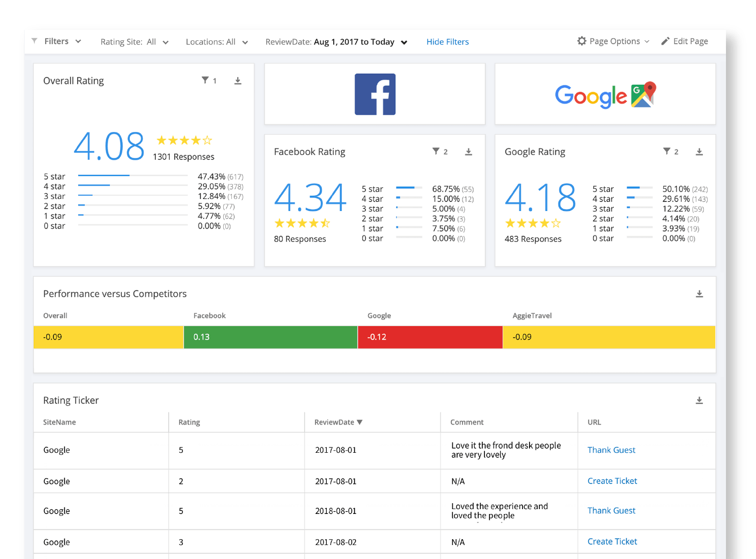This screenshot has width=756, height=559.
Task: Click the Overall Rating filter funnel icon
Action: click(205, 80)
